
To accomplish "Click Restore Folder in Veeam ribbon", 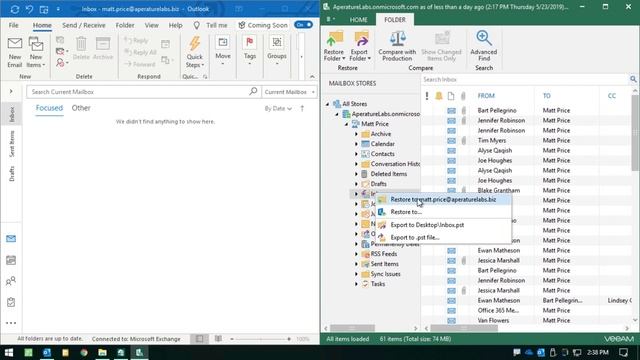I will [334, 46].
